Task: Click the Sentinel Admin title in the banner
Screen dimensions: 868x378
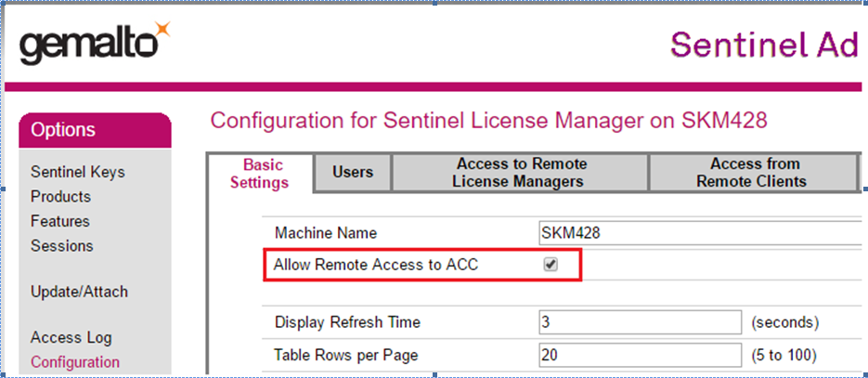Action: [763, 45]
